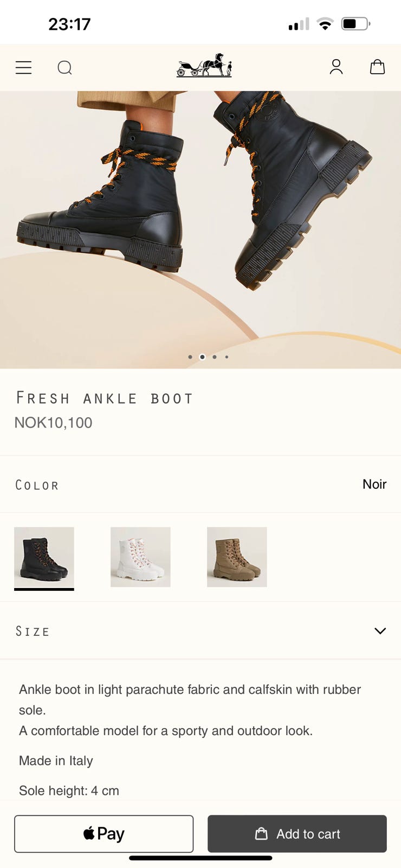Tap the cellular signal bars icon
This screenshot has width=401, height=868.
(x=299, y=24)
